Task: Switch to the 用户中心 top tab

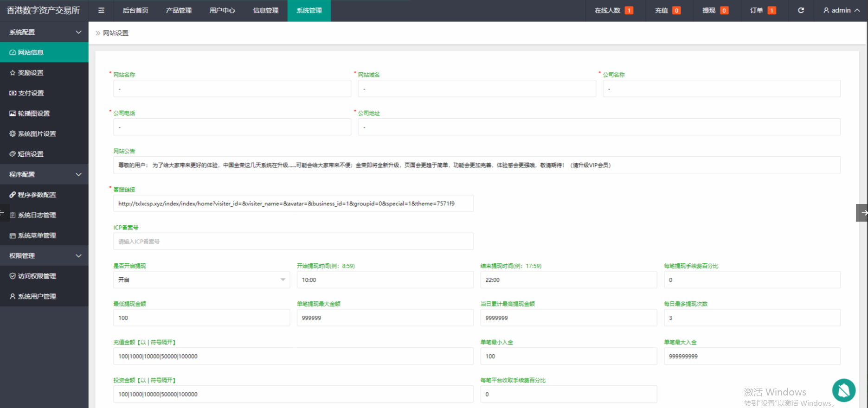Action: (222, 10)
